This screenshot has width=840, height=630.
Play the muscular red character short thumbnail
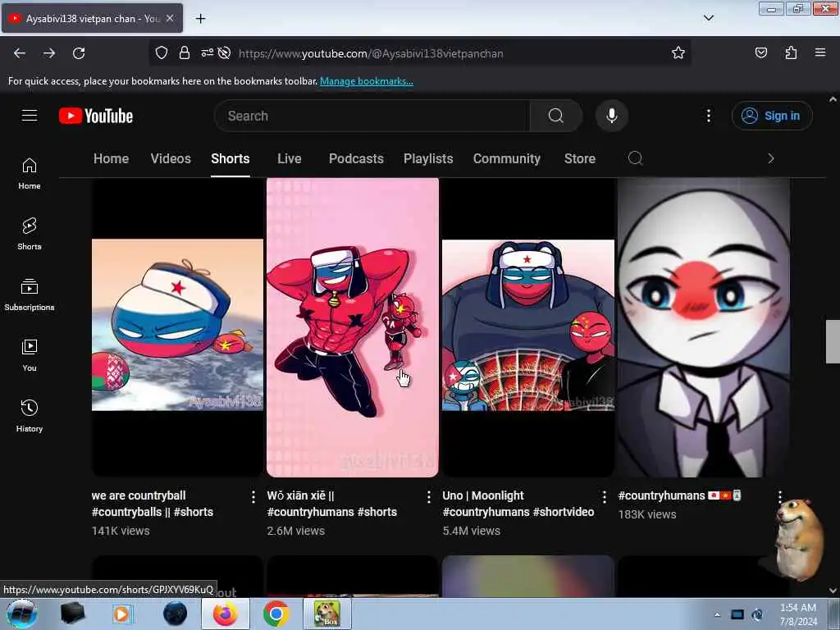(353, 327)
